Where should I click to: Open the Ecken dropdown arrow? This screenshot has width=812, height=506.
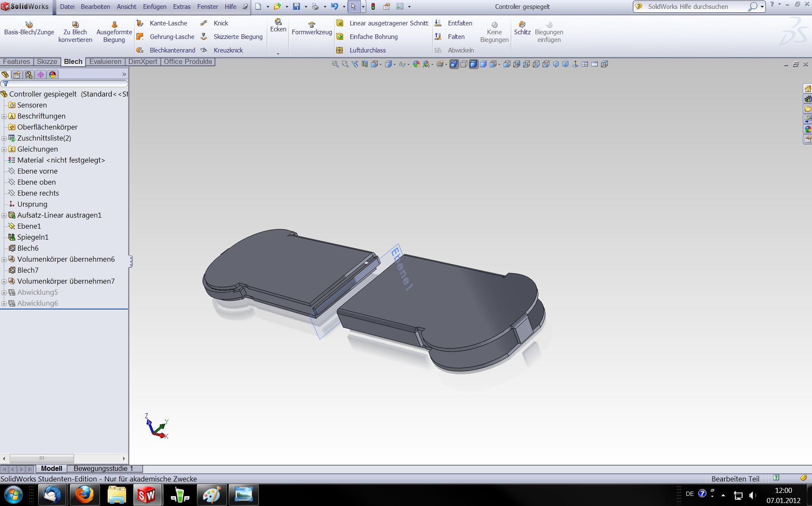(278, 54)
